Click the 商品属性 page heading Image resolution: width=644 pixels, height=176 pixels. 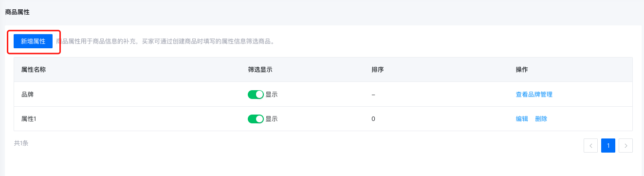pos(17,12)
